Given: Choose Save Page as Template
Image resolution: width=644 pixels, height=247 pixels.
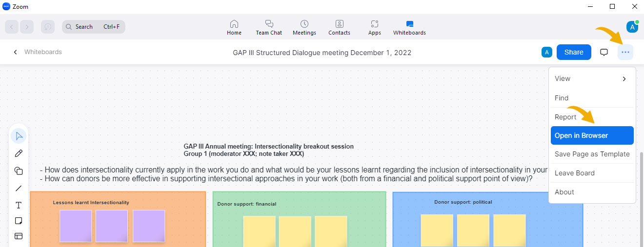Looking at the screenshot, I should click(x=592, y=154).
